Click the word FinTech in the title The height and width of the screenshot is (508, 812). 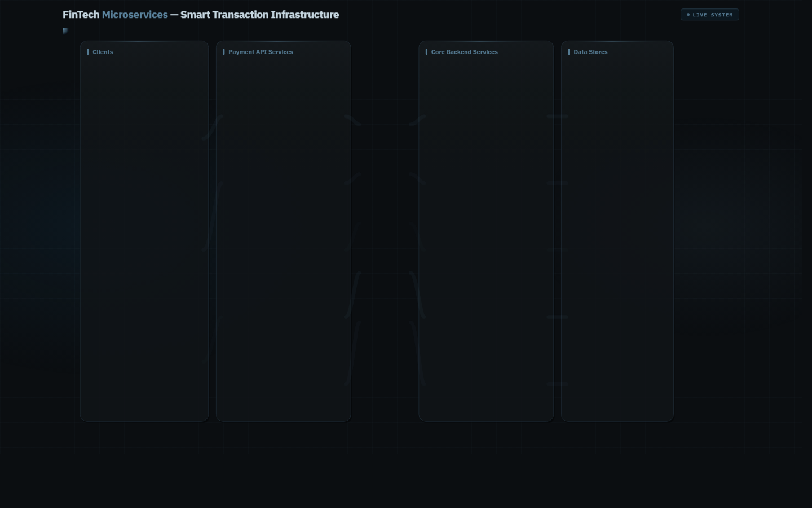click(81, 15)
